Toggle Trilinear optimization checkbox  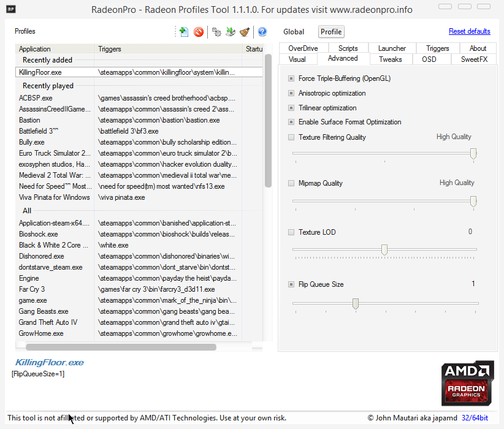click(x=291, y=108)
